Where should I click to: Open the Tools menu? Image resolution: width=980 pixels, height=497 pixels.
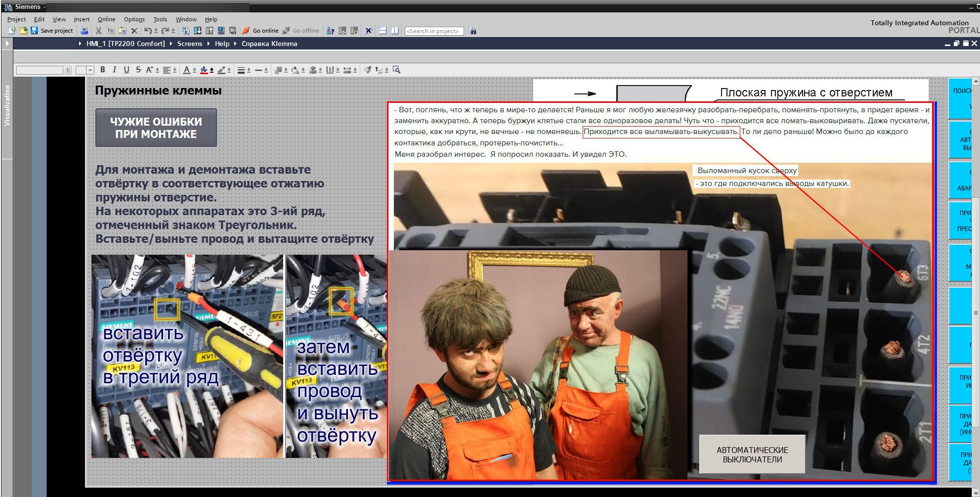160,19
